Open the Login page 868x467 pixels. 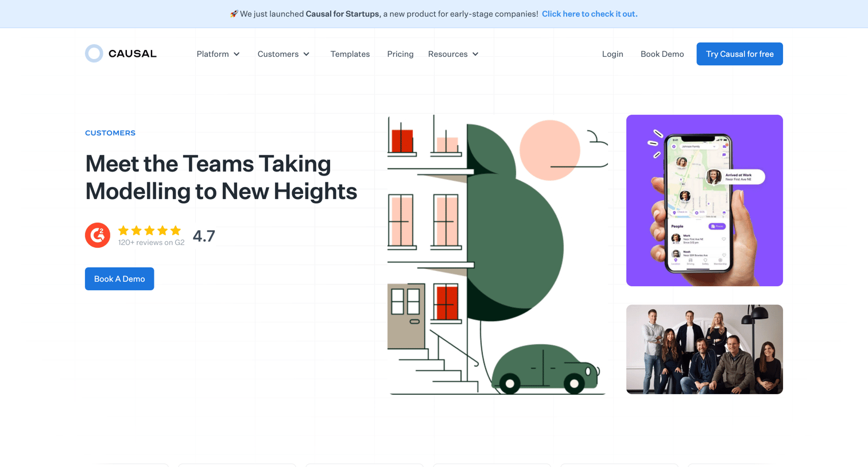[x=613, y=54]
